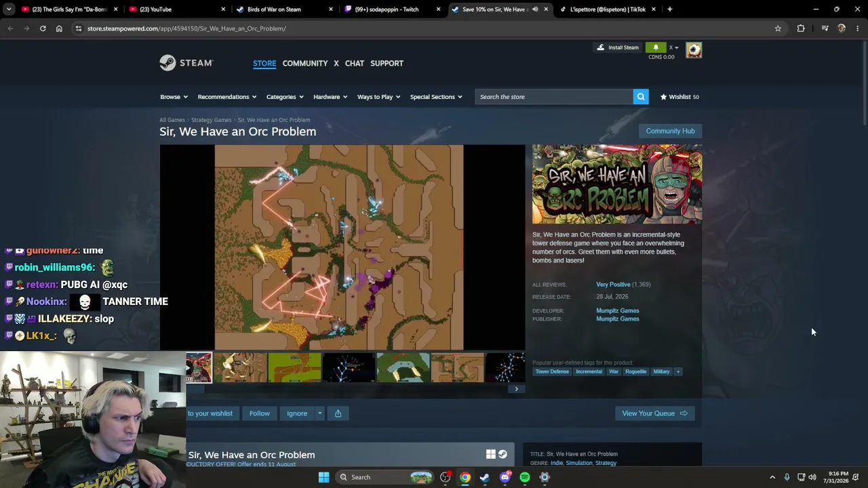This screenshot has height=488, width=868.
Task: Open the Wishlist link
Action: 679,97
